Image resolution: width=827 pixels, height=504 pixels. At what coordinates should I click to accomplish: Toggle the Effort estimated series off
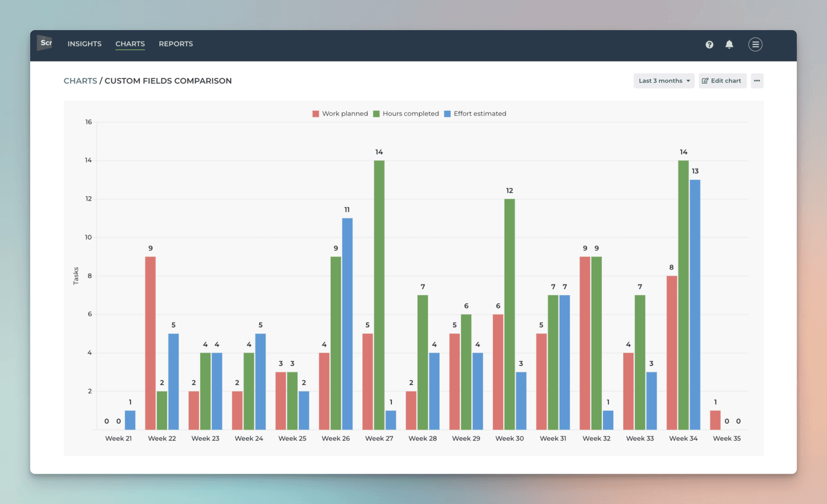(x=476, y=113)
